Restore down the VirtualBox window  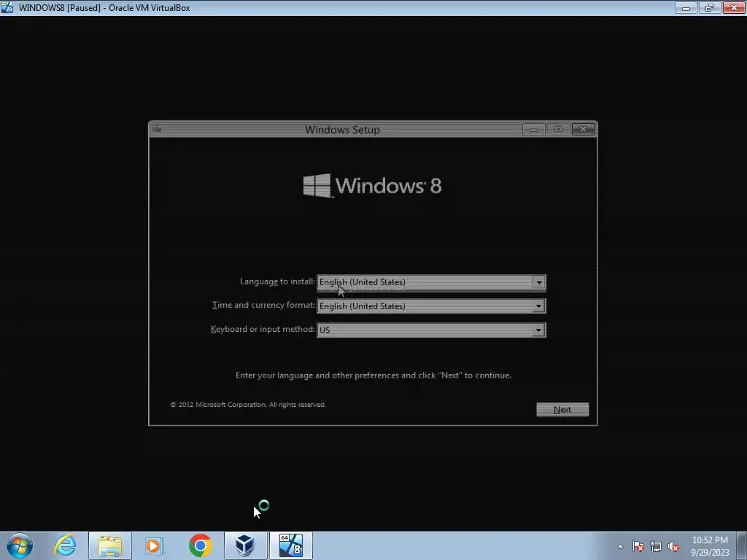(710, 7)
